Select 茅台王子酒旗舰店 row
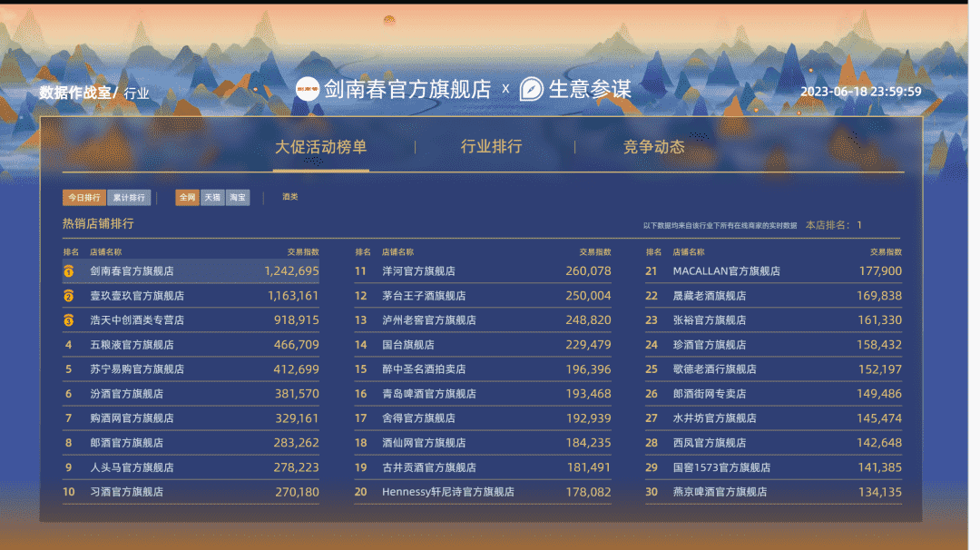Screen dimensions: 980x550 [x=483, y=296]
